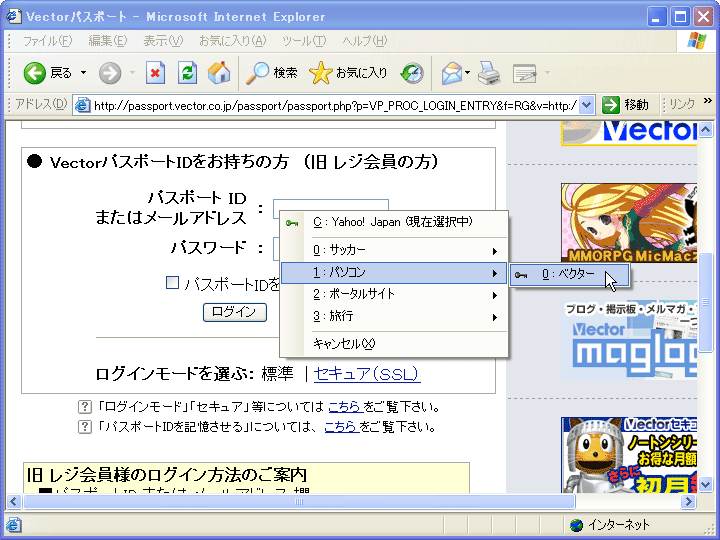
Task: Open the History clock icon
Action: (x=412, y=73)
